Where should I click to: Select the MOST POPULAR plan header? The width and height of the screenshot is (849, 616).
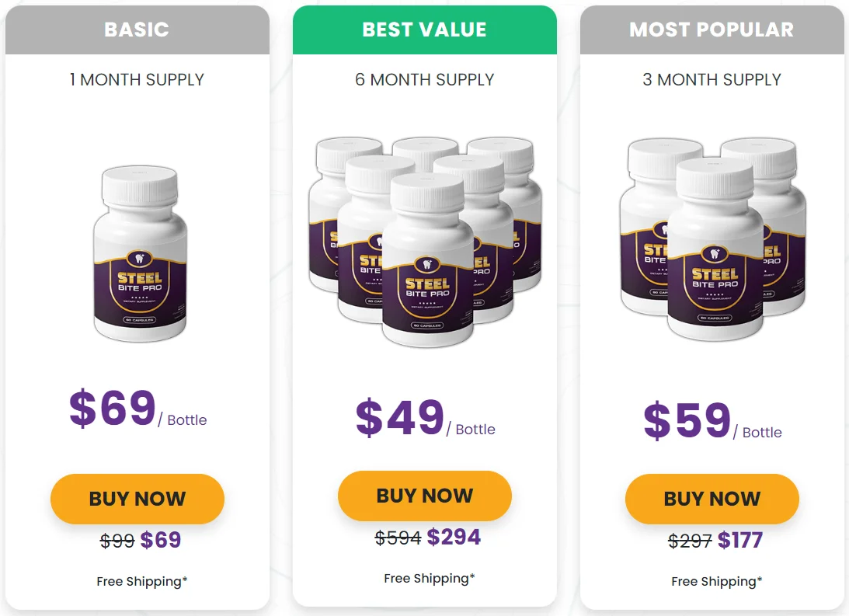(712, 30)
